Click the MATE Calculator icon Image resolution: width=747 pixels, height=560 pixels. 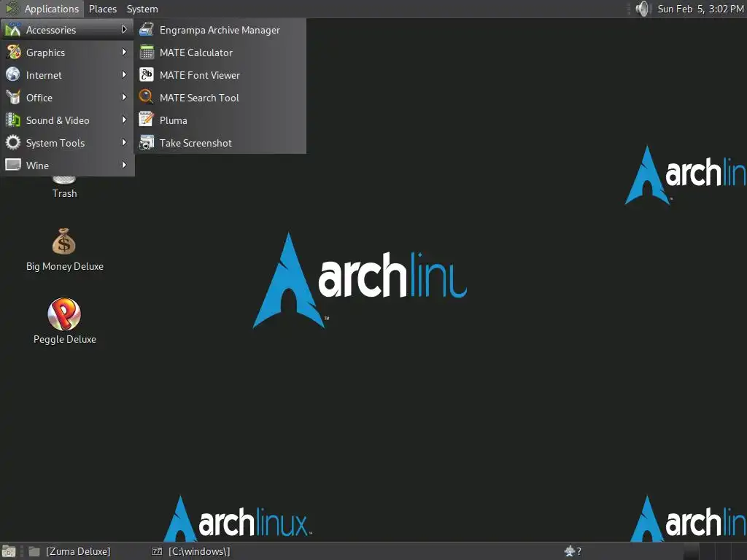[x=146, y=52]
